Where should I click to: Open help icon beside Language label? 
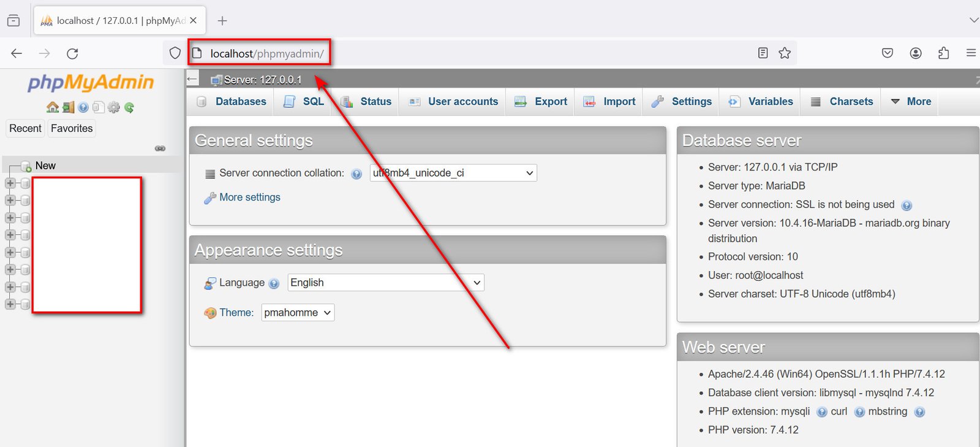tap(274, 284)
